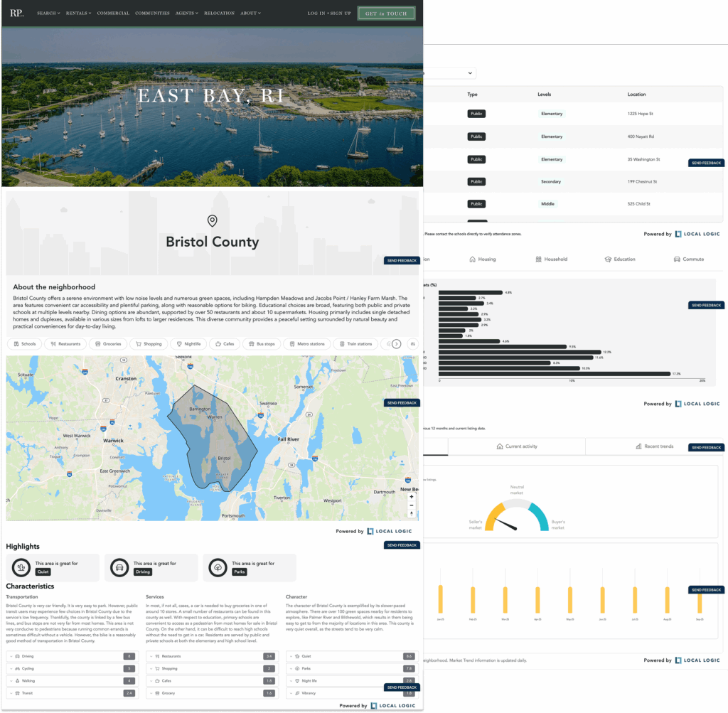Click the Driving highlight car icon
This screenshot has height=713, width=728.
pyautogui.click(x=119, y=567)
